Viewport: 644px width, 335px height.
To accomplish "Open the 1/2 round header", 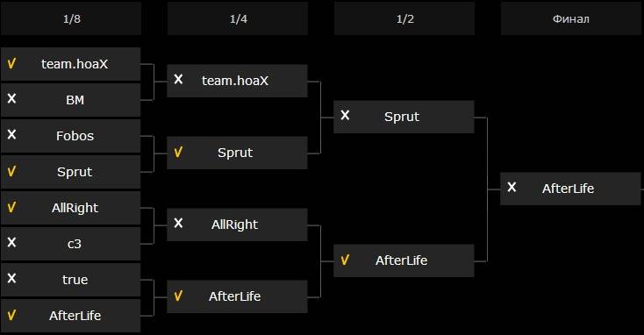I will [x=404, y=18].
